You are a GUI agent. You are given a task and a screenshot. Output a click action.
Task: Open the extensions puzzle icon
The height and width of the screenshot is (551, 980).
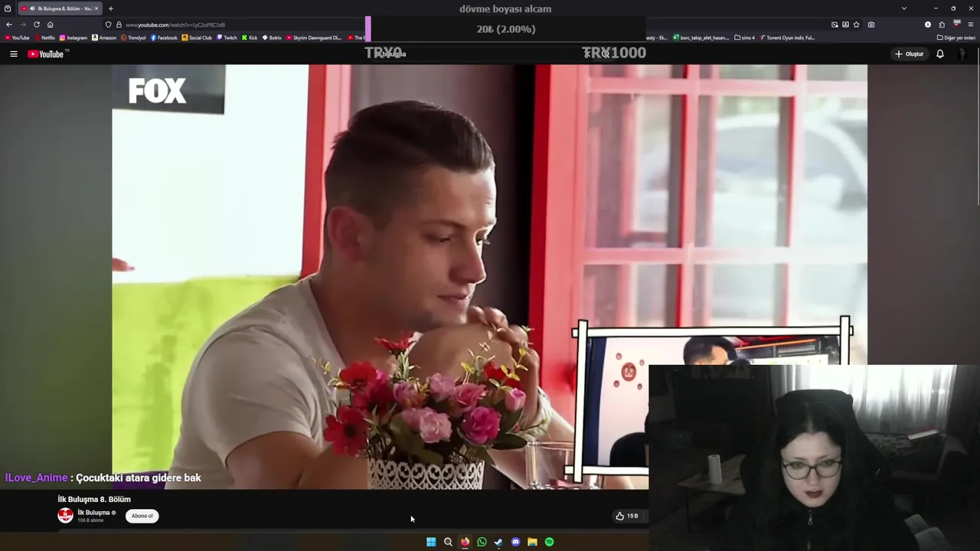[x=942, y=24]
